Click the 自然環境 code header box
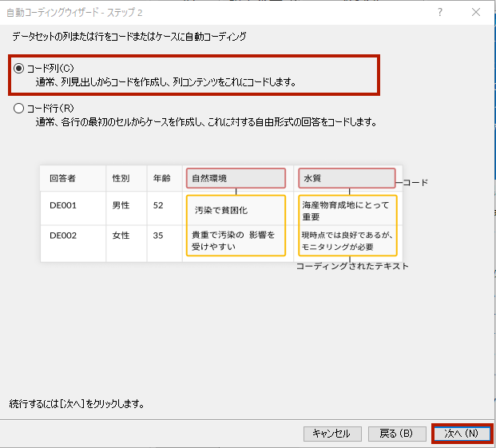This screenshot has height=448, width=496. (236, 178)
